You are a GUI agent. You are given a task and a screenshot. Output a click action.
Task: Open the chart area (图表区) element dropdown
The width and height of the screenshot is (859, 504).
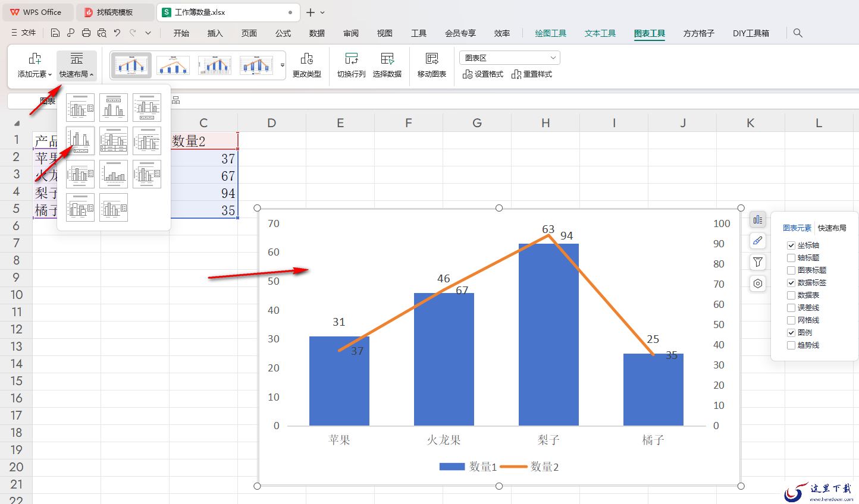[510, 58]
